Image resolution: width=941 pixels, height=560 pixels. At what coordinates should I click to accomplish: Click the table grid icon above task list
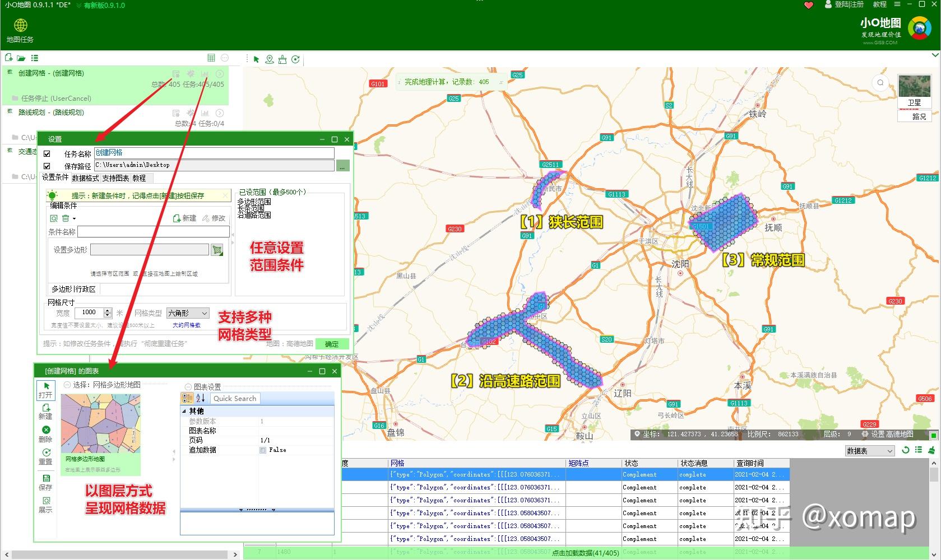[x=211, y=58]
